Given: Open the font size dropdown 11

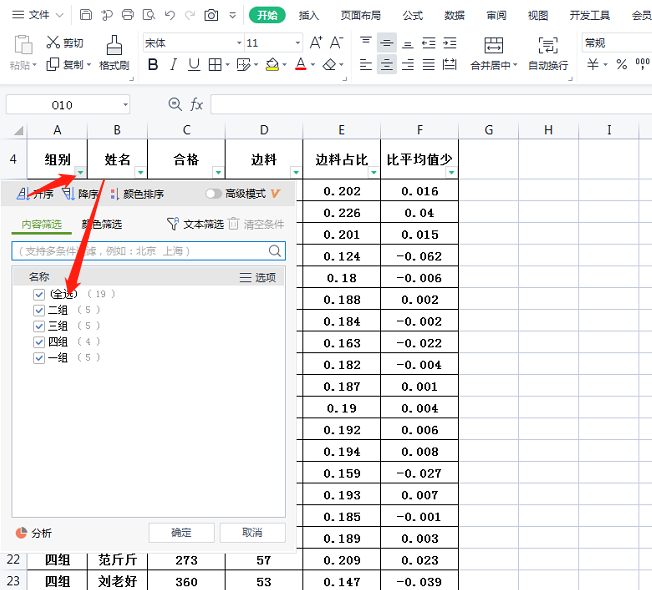Looking at the screenshot, I should click(298, 43).
